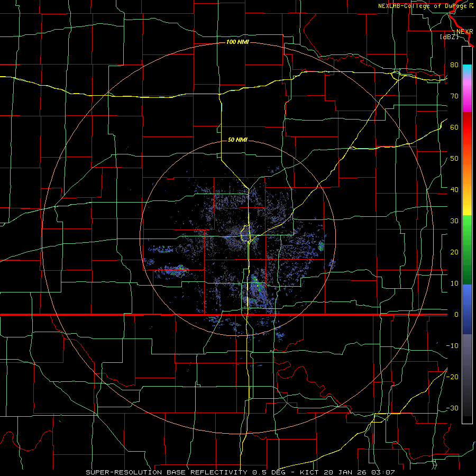The width and height of the screenshot is (476, 476).
Task: Click the [dBZ] units label
Action: 449,36
